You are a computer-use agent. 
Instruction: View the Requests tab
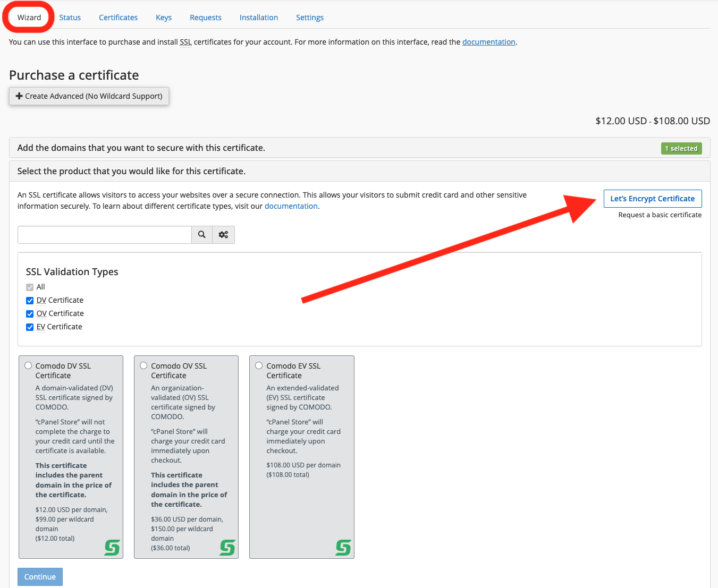(x=206, y=18)
